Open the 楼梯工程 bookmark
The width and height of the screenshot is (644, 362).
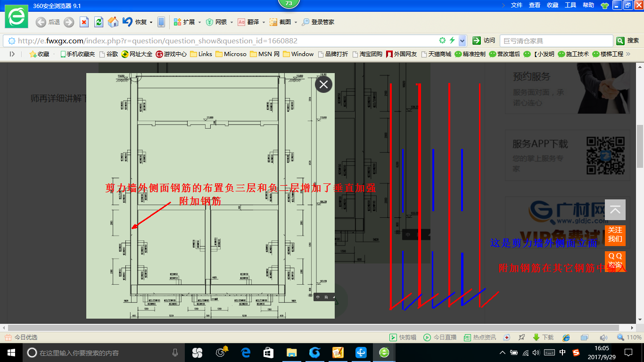(608, 54)
